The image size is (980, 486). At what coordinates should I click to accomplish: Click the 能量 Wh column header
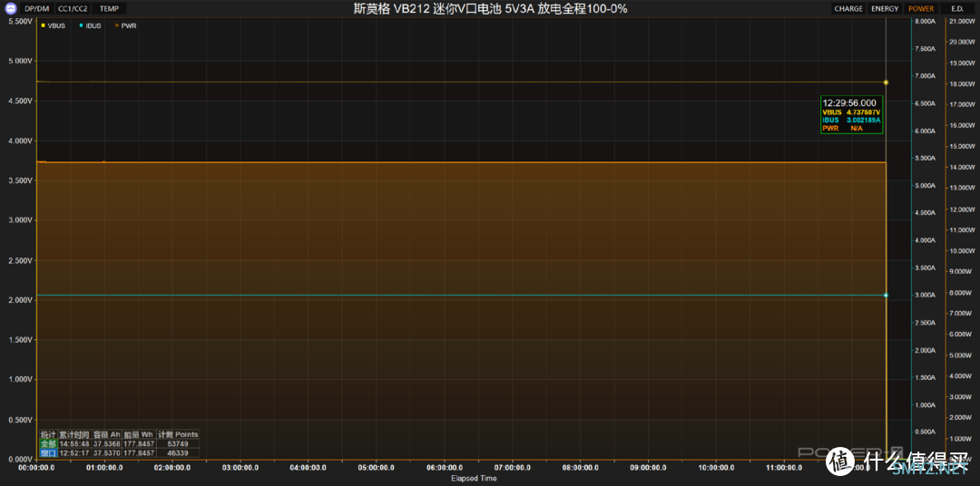[139, 434]
